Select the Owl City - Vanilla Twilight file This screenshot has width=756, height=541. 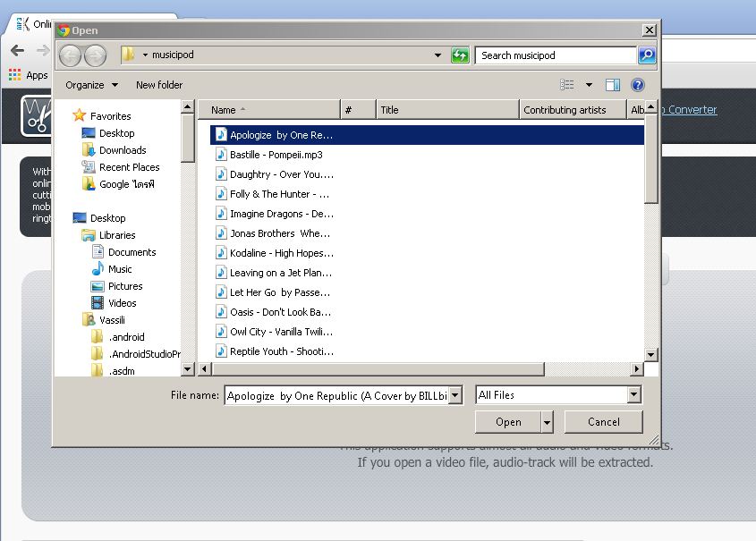[x=275, y=332]
